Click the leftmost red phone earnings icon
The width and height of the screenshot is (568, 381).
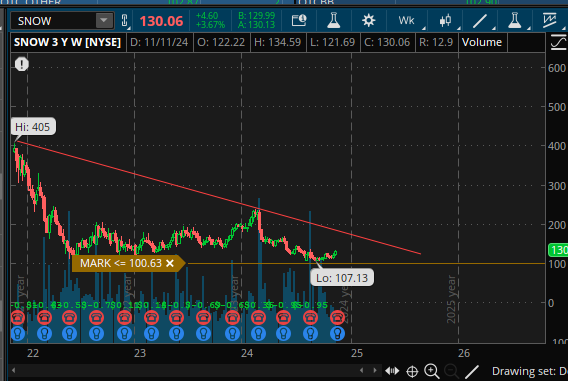click(18, 318)
